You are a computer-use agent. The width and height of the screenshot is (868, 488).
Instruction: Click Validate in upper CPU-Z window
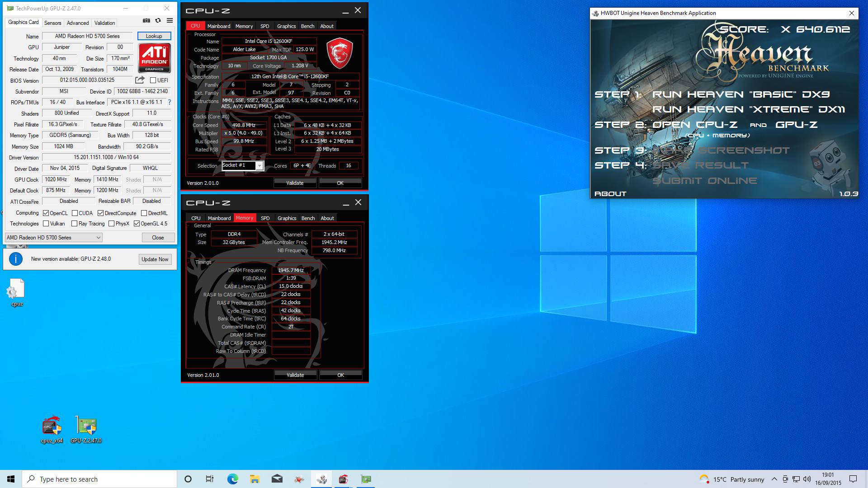pos(295,183)
